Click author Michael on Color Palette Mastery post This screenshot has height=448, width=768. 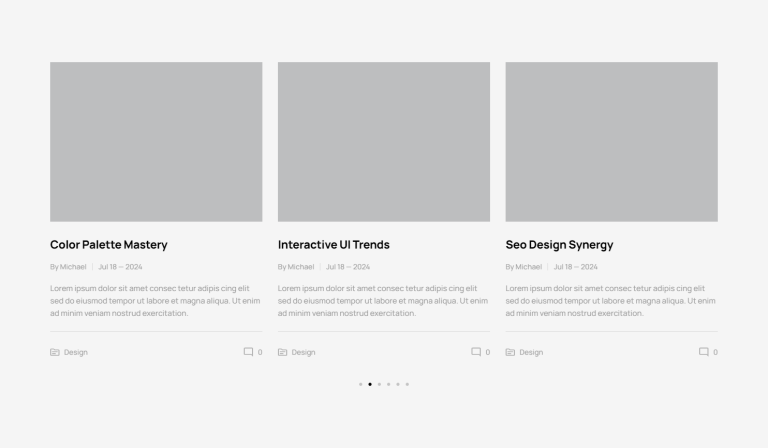73,267
